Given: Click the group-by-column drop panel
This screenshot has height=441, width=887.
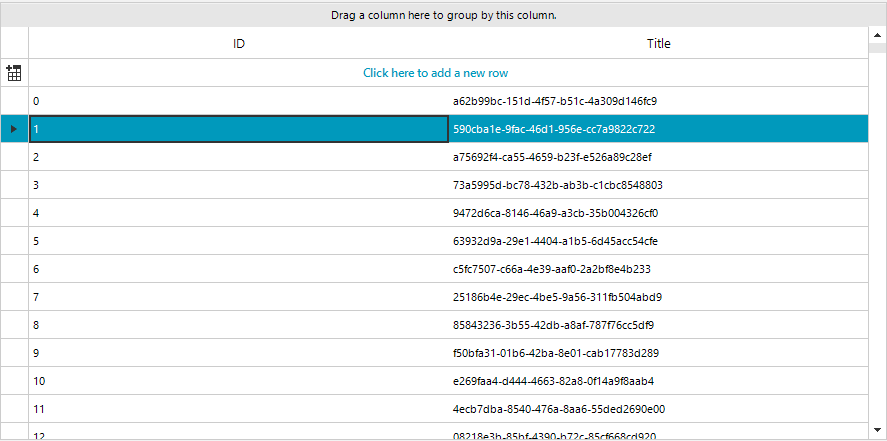Looking at the screenshot, I should click(x=443, y=15).
